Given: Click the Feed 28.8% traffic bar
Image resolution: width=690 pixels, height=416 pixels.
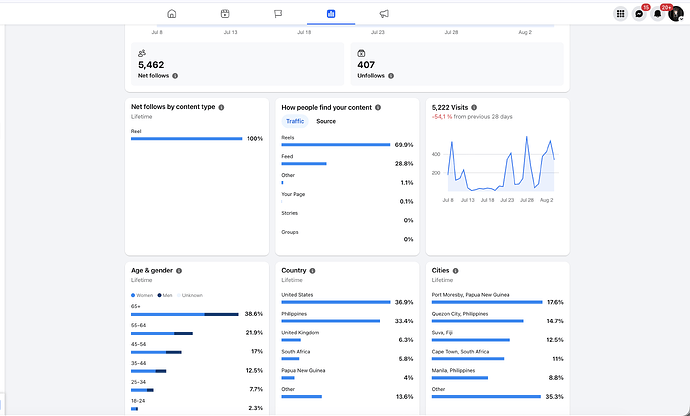Looking at the screenshot, I should pos(304,164).
